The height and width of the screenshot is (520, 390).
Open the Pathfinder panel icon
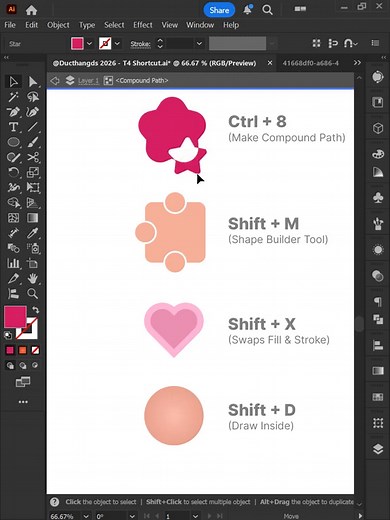click(378, 320)
